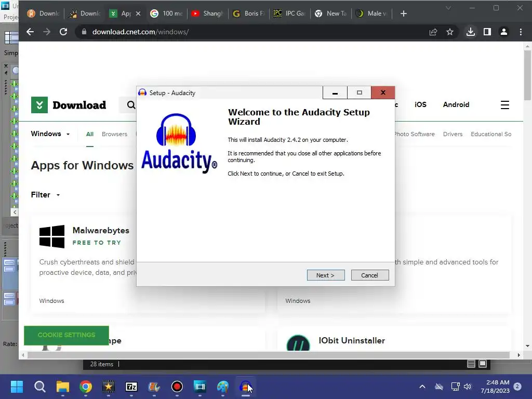Switch to details view in file window
Screen dimensions: 532x399
click(471, 364)
